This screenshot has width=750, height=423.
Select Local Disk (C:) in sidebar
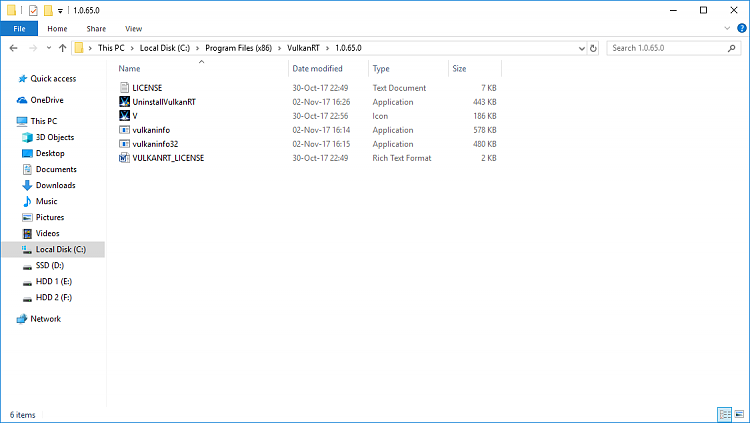pyautogui.click(x=53, y=249)
